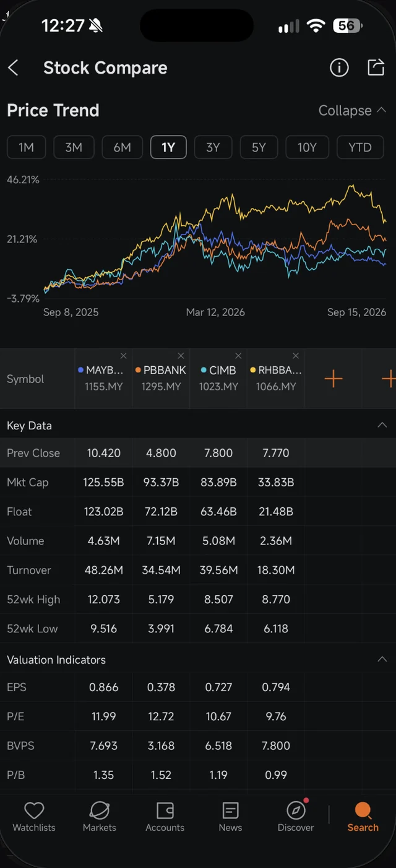Tap the back arrow icon
Screen dimensions: 396x868
pos(13,68)
